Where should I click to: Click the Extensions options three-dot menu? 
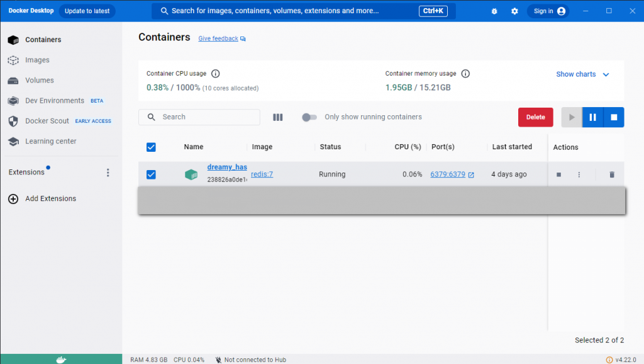[108, 173]
